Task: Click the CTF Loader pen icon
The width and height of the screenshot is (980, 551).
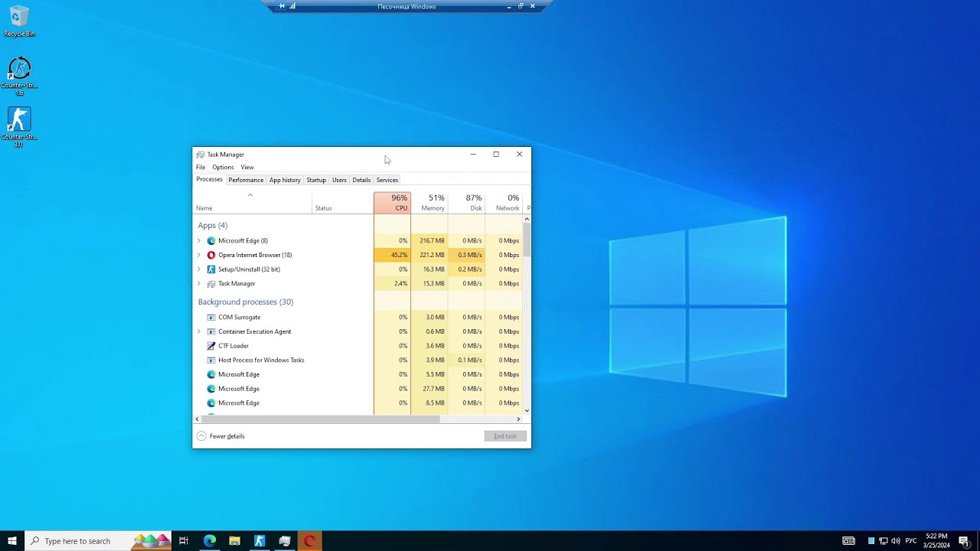Action: 211,346
